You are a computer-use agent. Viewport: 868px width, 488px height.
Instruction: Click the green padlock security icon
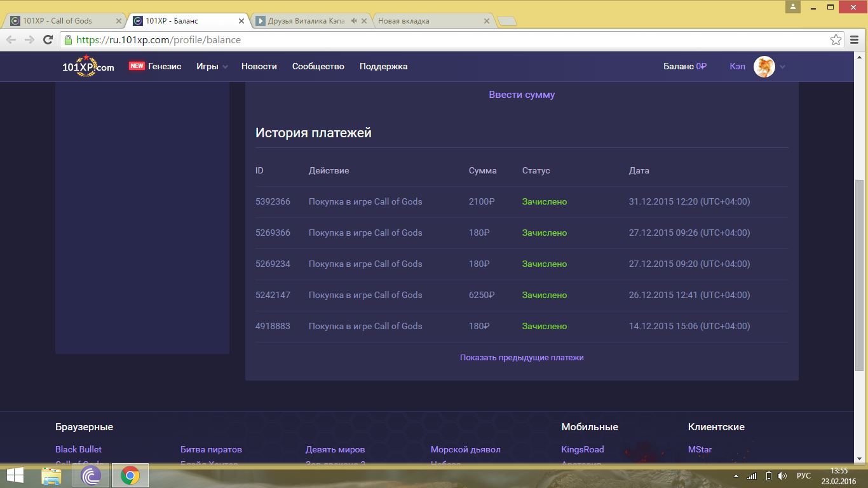coord(69,39)
